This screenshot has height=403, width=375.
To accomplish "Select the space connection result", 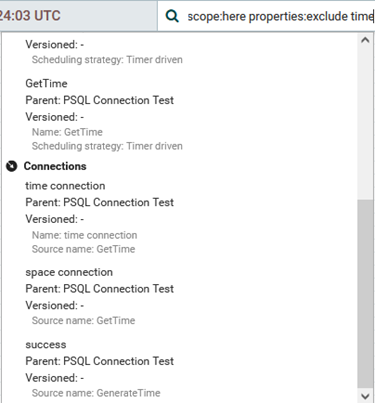I will click(69, 272).
